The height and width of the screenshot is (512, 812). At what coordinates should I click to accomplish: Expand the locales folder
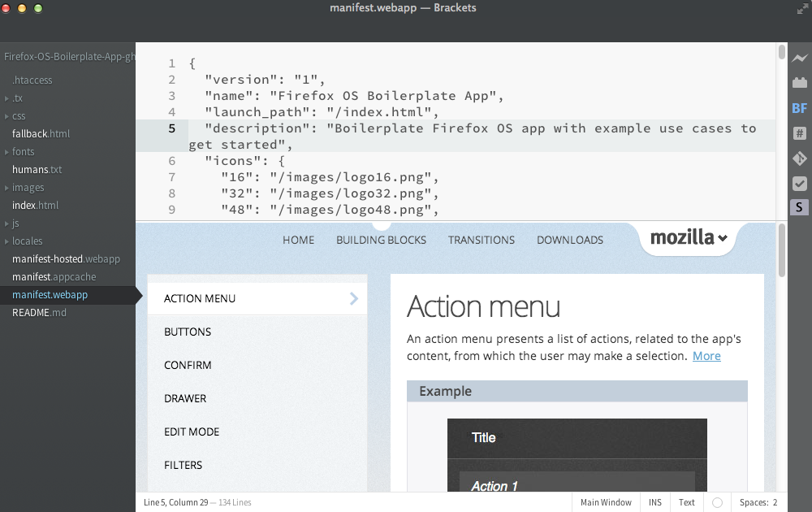point(6,241)
